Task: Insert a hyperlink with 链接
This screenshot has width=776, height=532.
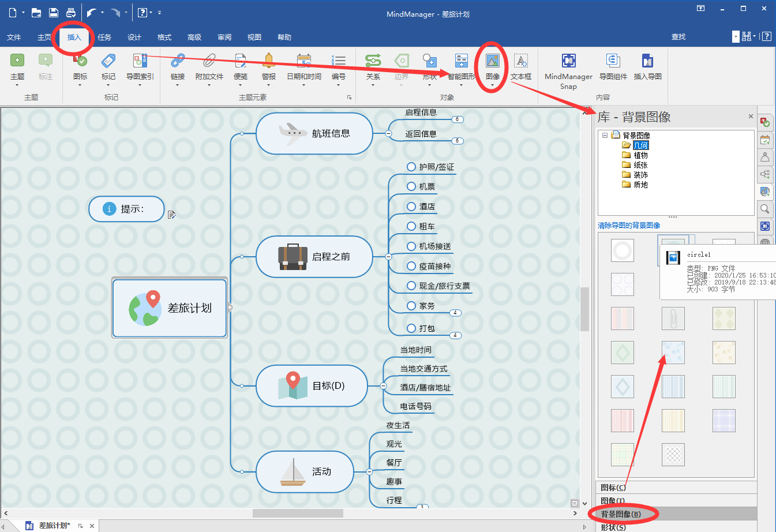Action: pyautogui.click(x=178, y=66)
